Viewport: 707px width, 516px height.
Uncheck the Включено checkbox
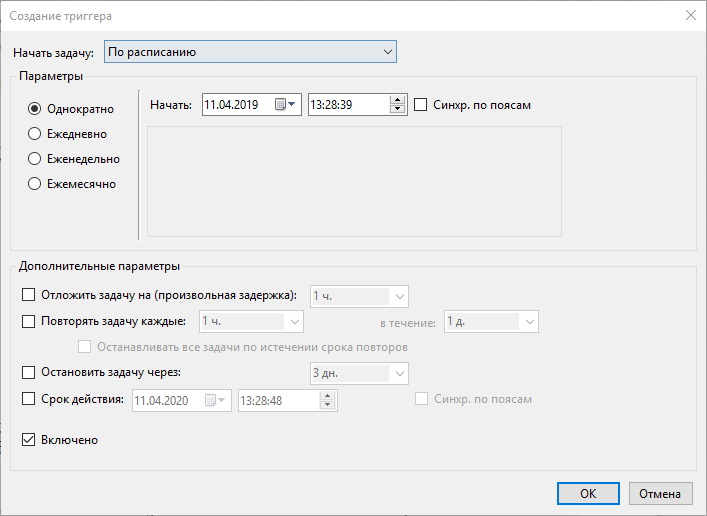(x=28, y=439)
